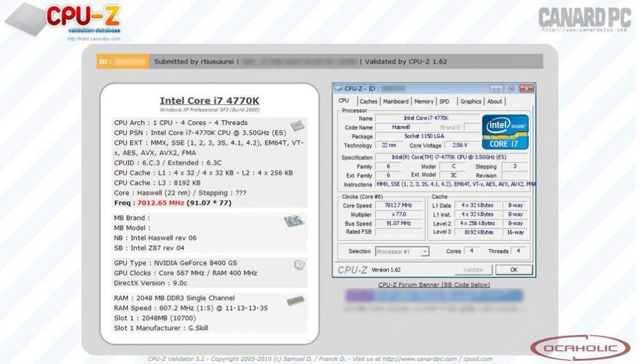The width and height of the screenshot is (640, 364).
Task: Switch to the CPU tab
Action: 344,101
